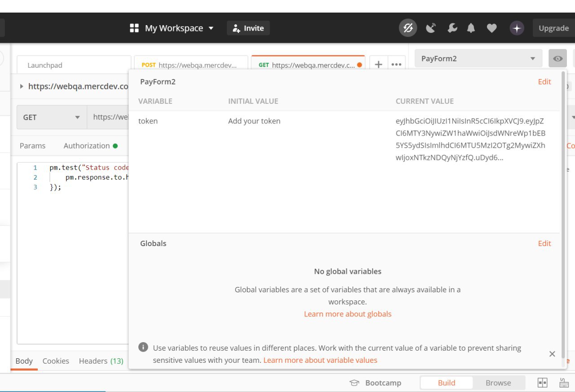Open the My Workspace grid icon

[134, 28]
